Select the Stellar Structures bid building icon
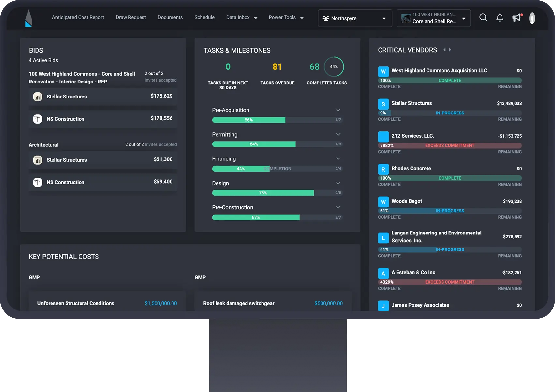This screenshot has height=392, width=555. pos(37,97)
